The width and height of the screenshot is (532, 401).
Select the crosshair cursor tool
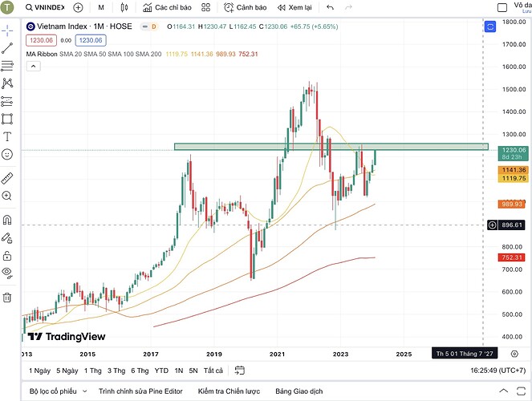click(7, 30)
